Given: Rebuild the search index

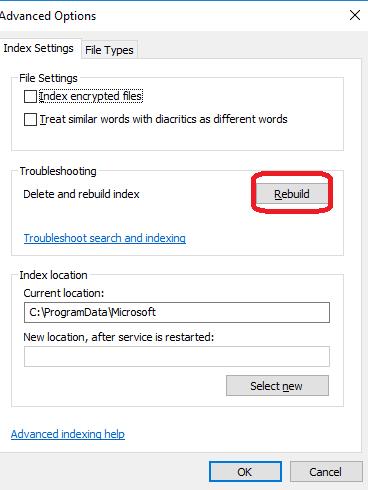Looking at the screenshot, I should click(292, 194).
